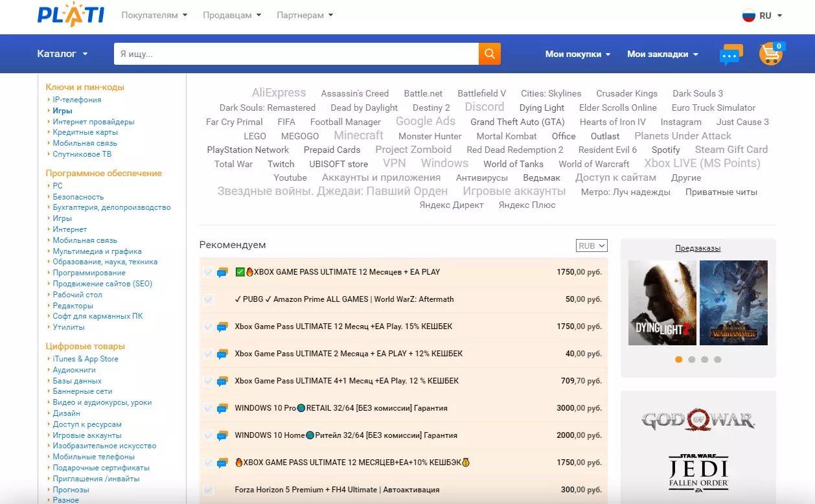Open the God of War banner logo
815x504 pixels.
(698, 419)
